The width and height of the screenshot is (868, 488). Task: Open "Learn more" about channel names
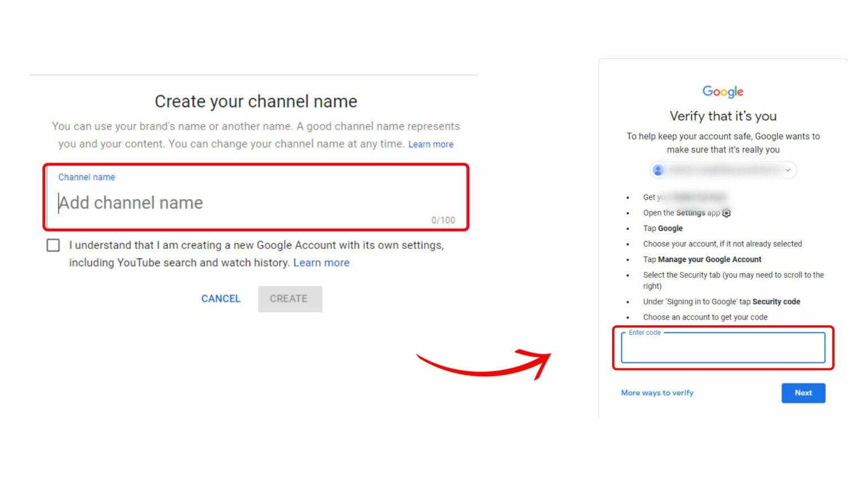pyautogui.click(x=431, y=144)
